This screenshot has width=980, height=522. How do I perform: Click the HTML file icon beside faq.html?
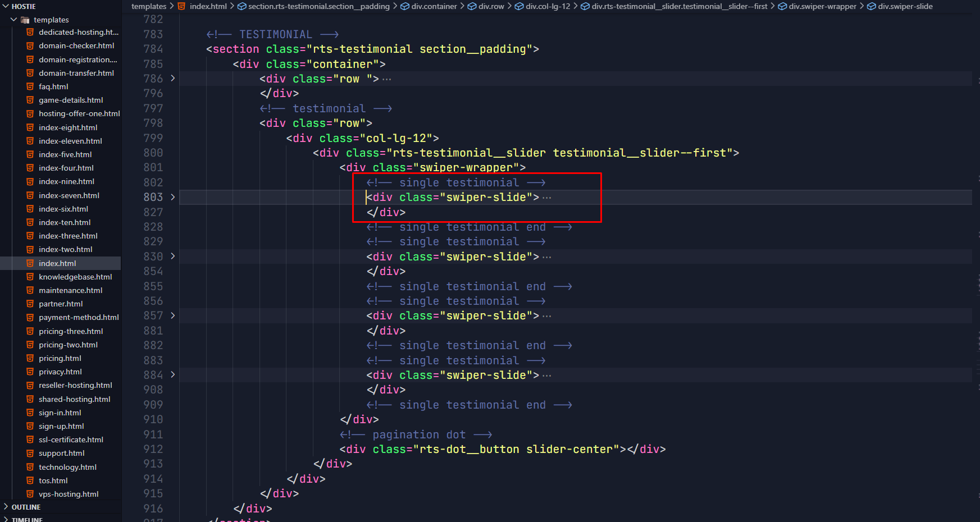click(30, 86)
